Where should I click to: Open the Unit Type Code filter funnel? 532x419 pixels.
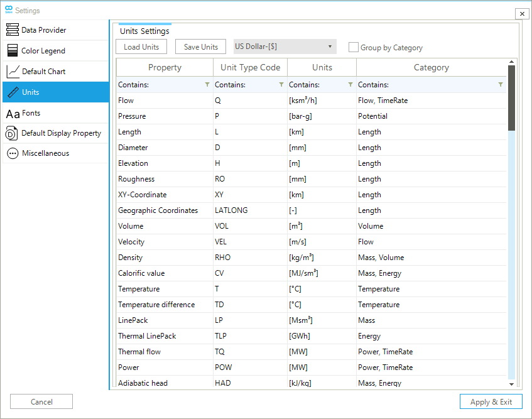(282, 85)
